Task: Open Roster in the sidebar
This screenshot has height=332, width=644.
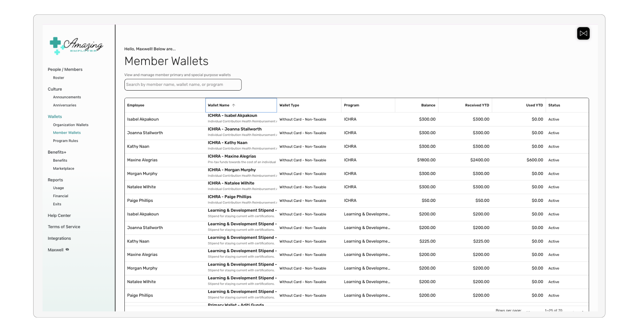Action: tap(58, 78)
